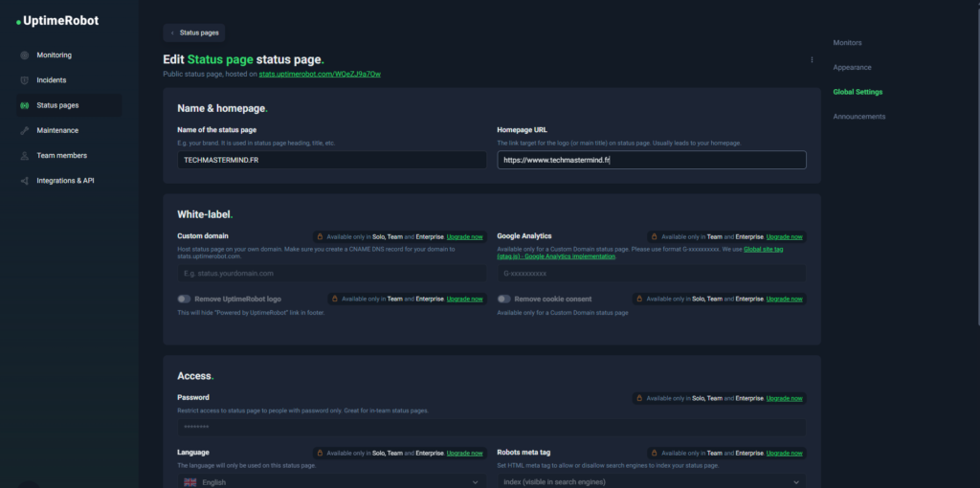The height and width of the screenshot is (488, 980).
Task: Click the Monitoring sidebar icon
Action: (24, 55)
